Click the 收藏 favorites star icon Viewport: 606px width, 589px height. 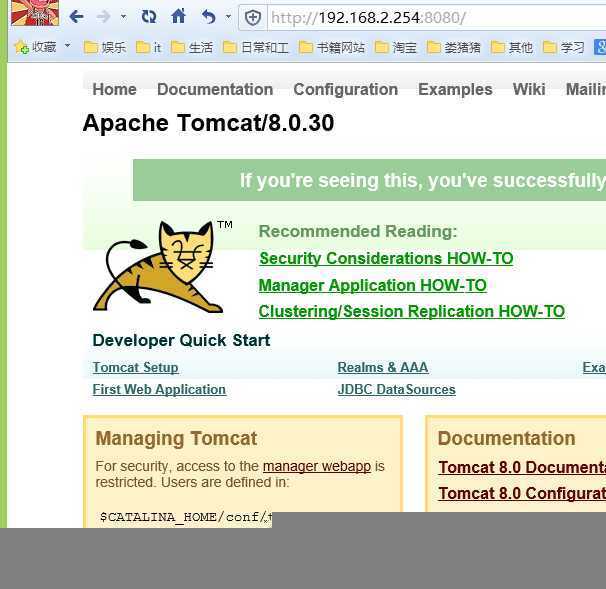tap(22, 48)
